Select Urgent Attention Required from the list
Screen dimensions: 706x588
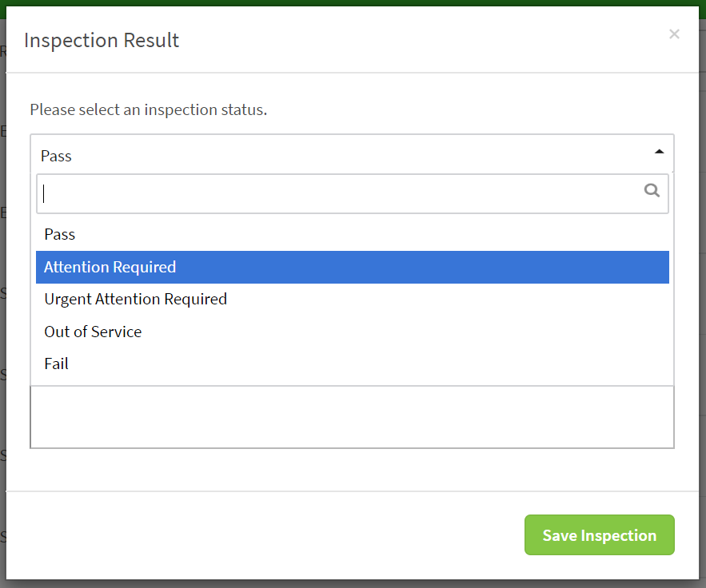[135, 299]
